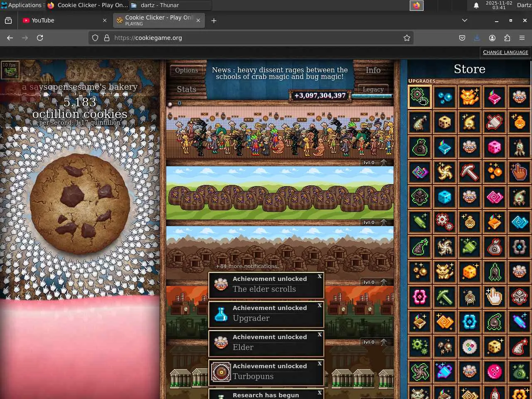Buy the green rolling pin upgrade

(x=420, y=222)
